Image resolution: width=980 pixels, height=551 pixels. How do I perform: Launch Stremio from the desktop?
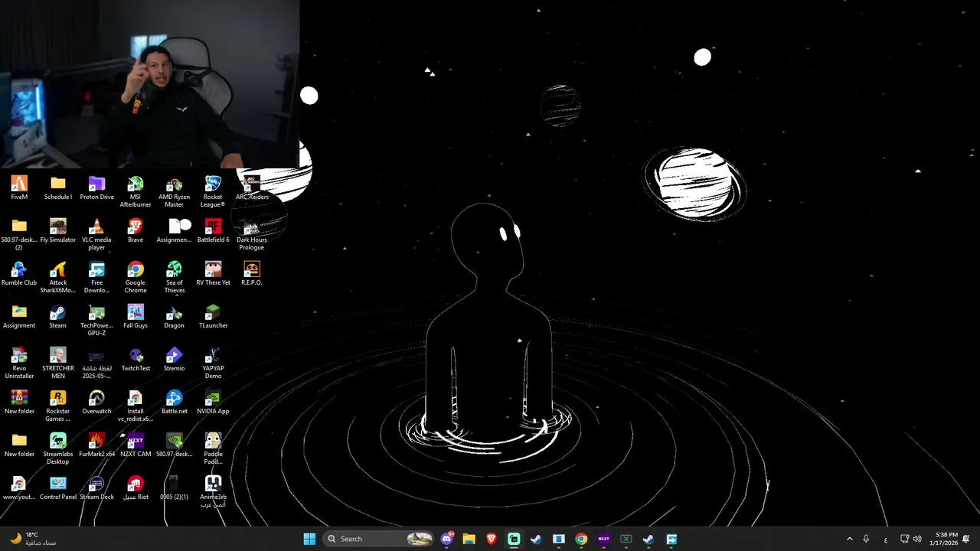click(x=175, y=360)
